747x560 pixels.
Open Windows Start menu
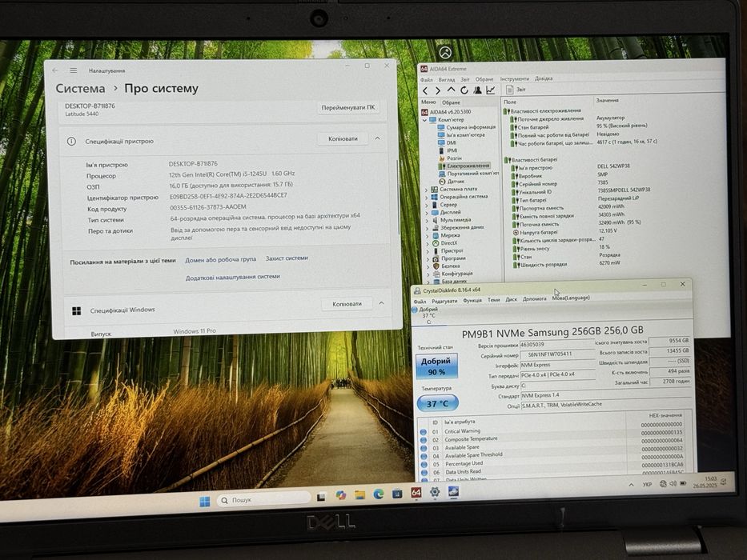click(x=205, y=501)
